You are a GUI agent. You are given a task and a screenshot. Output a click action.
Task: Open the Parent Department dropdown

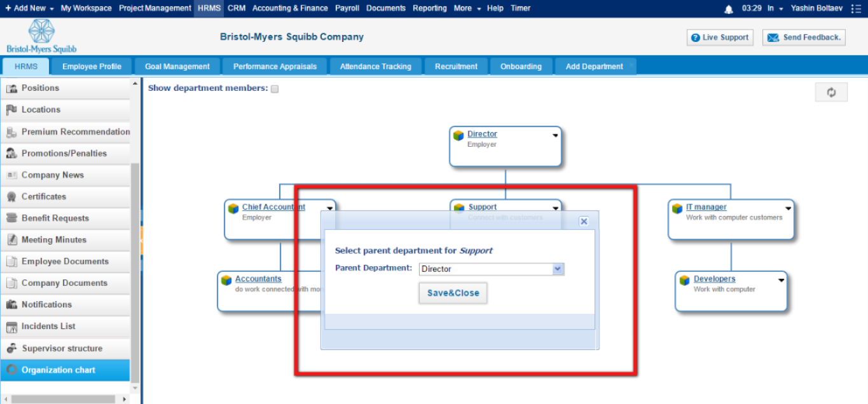(x=492, y=269)
